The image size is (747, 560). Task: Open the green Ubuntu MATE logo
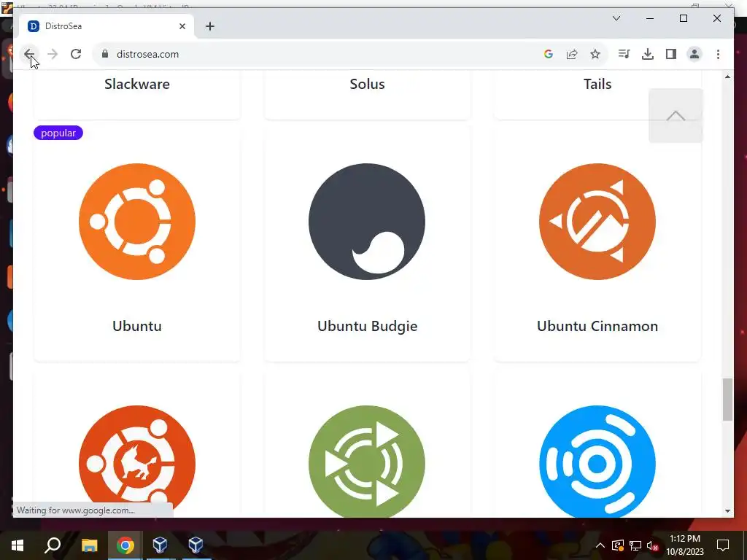[x=367, y=461]
